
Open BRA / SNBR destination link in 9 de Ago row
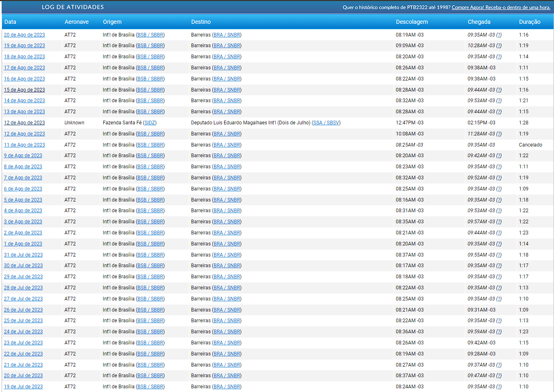[x=227, y=156]
